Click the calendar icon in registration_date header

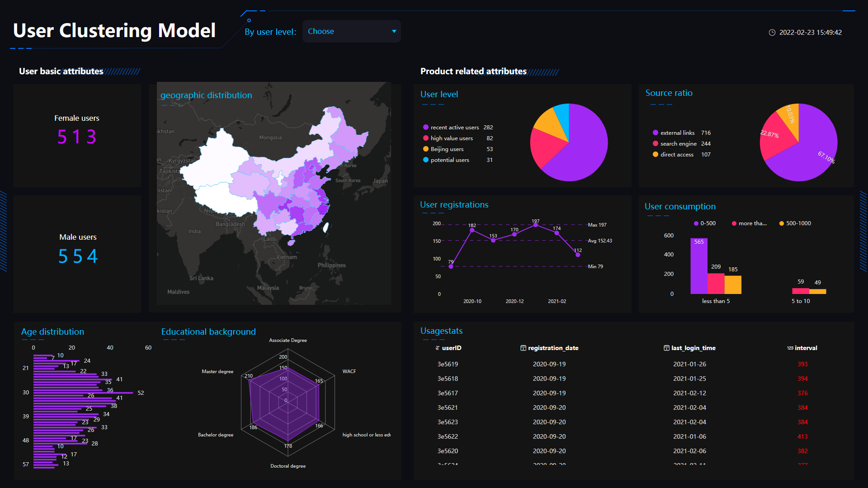point(523,348)
